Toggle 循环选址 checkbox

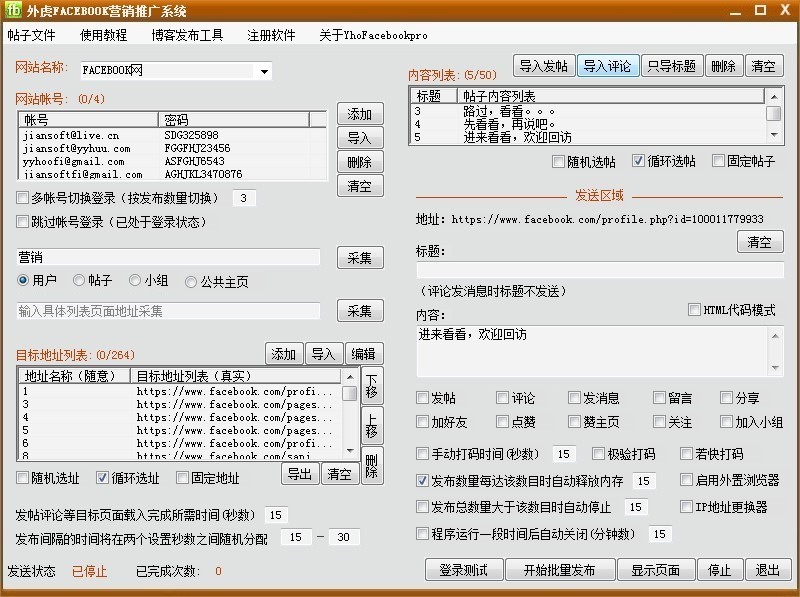102,478
